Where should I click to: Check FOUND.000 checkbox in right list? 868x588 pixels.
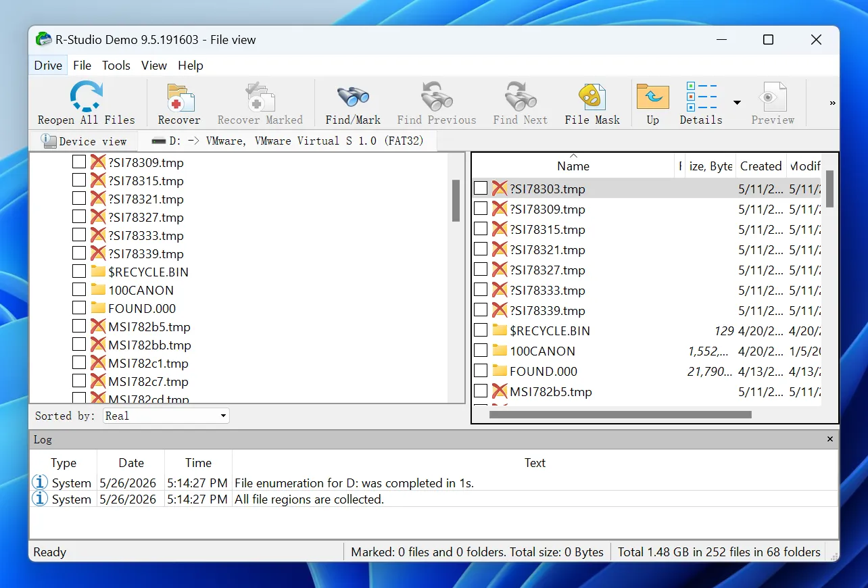[x=481, y=371]
